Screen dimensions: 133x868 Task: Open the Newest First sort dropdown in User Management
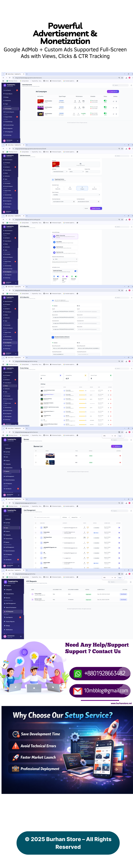coord(76,517)
